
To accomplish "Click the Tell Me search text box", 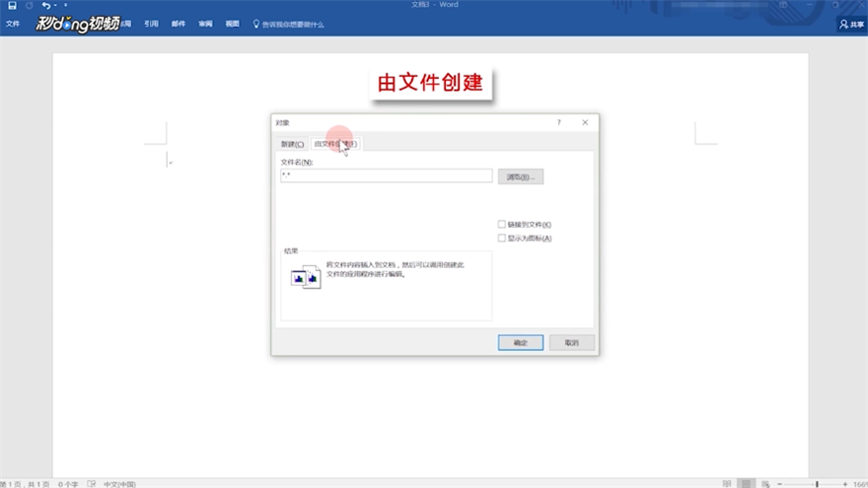I will (293, 25).
